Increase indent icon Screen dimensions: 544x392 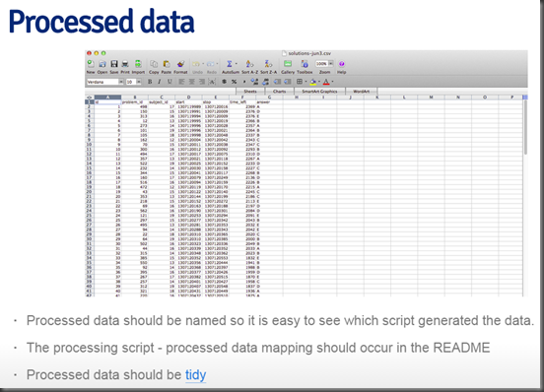(288, 82)
